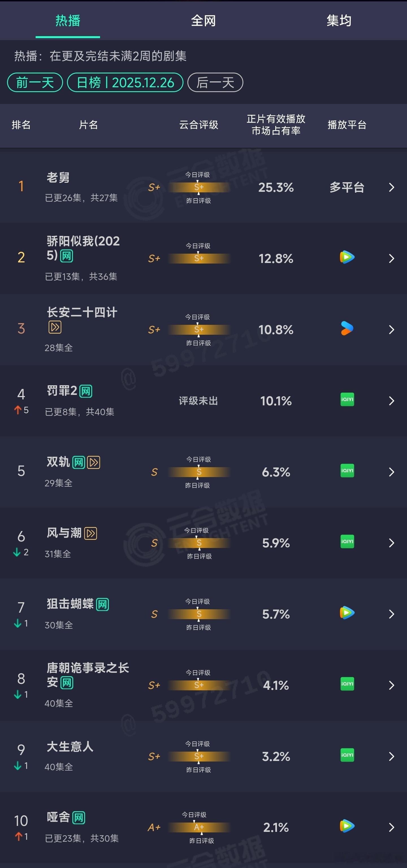Switch to the 集均 tab

coord(339,21)
